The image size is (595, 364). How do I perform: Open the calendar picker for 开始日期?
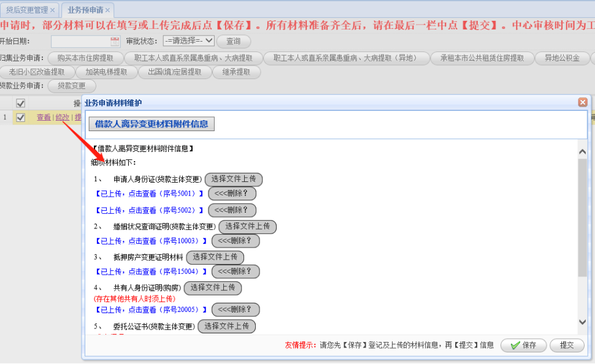coord(115,41)
